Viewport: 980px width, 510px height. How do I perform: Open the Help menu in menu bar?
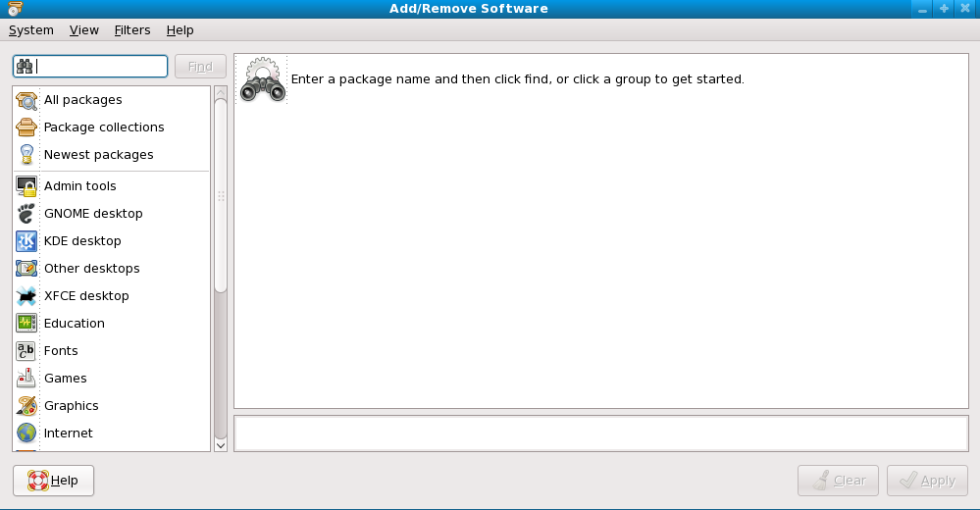click(180, 30)
